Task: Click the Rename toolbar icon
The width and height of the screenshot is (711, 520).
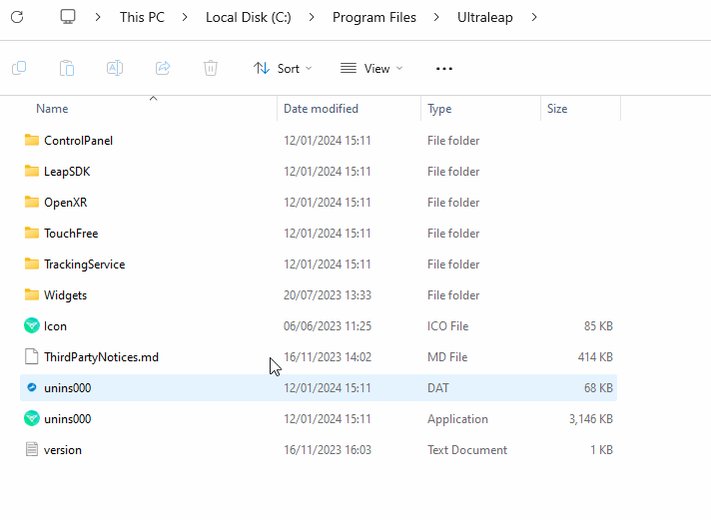Action: (x=115, y=68)
